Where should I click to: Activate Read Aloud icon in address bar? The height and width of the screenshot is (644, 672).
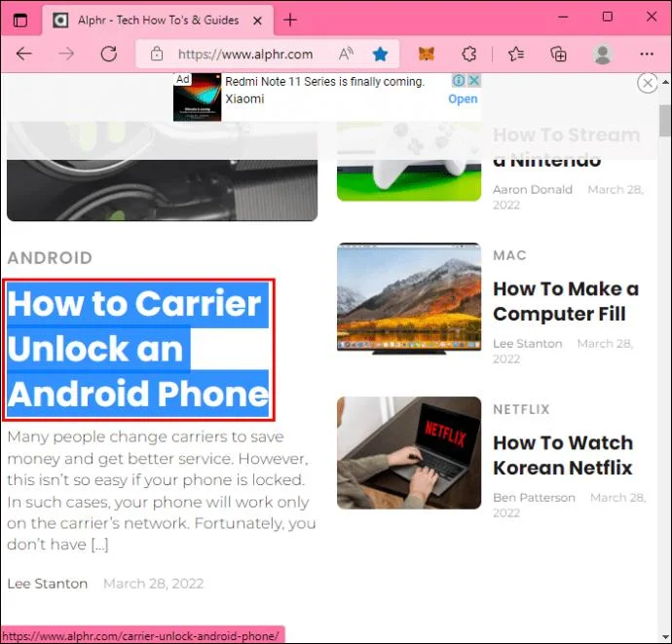(x=346, y=54)
